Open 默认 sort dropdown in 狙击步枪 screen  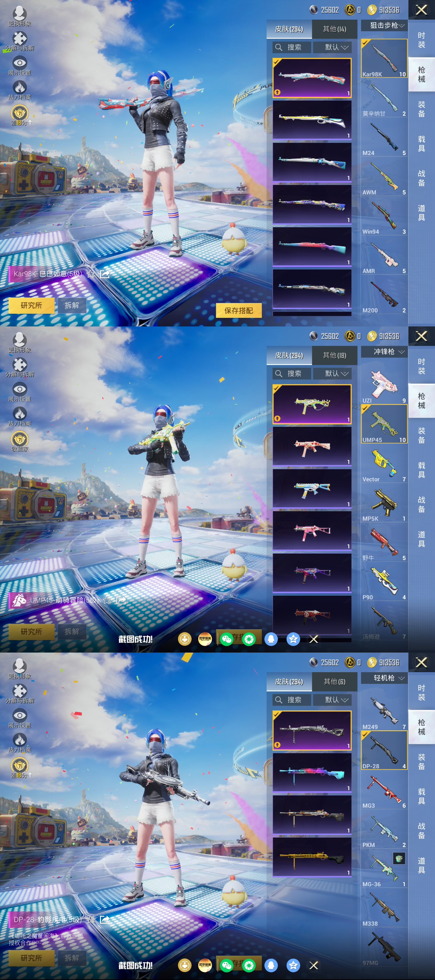[x=332, y=47]
